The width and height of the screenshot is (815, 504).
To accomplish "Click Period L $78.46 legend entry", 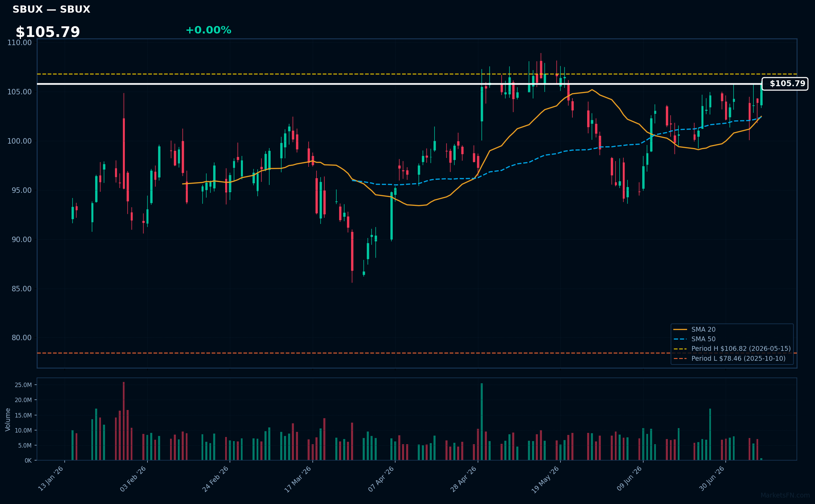I will click(x=729, y=358).
